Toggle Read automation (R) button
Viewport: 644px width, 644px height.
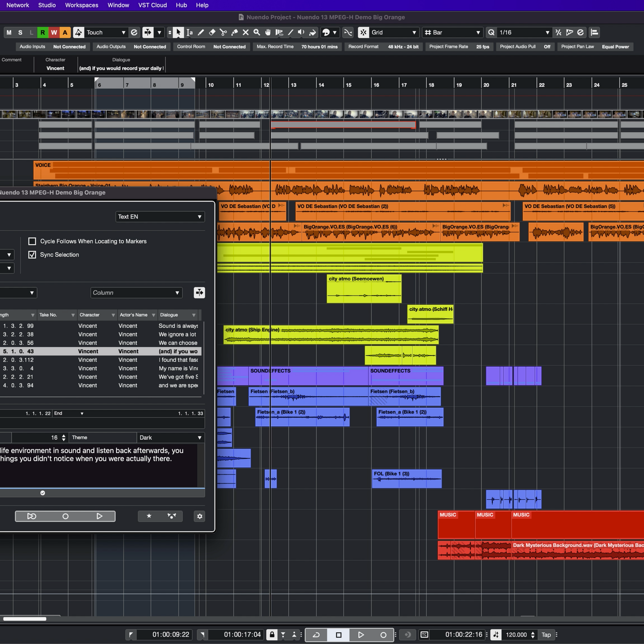[x=43, y=33]
